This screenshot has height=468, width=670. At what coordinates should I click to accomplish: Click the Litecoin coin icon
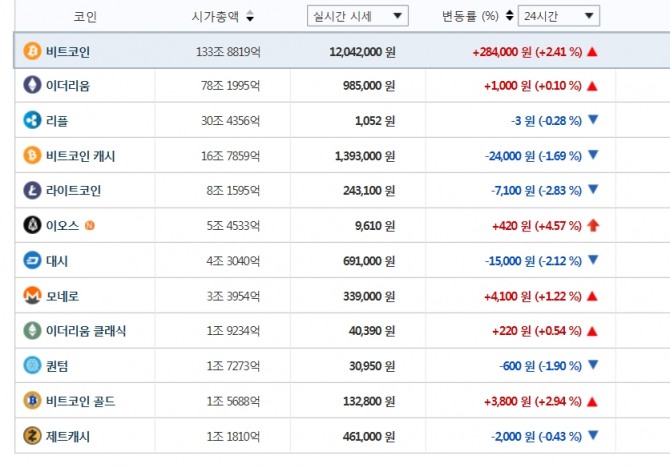click(32, 190)
